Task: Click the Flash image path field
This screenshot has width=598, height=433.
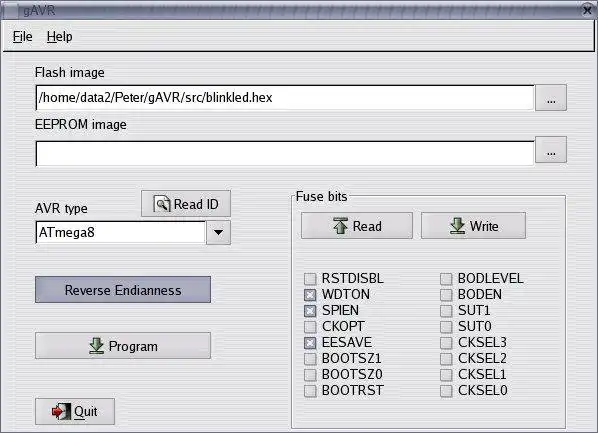Action: [285, 98]
